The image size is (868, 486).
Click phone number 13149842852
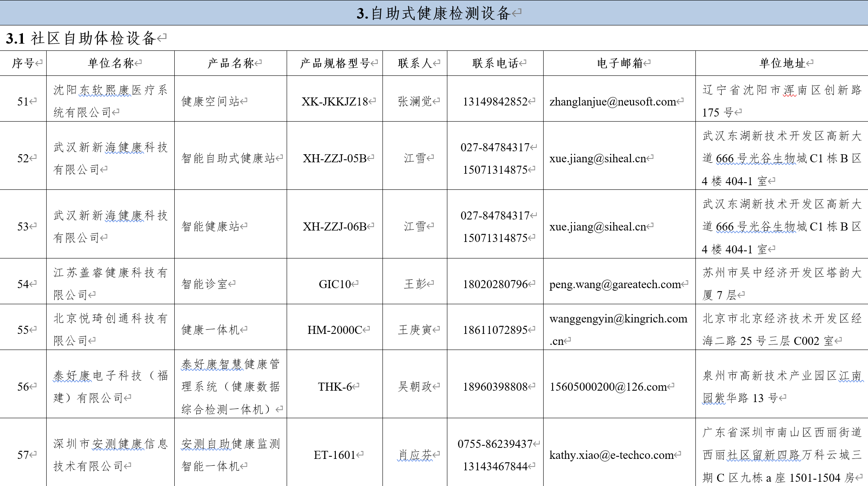(x=495, y=102)
